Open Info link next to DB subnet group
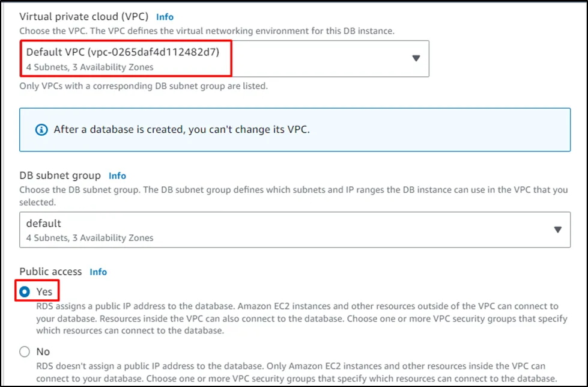588x387 pixels. 117,175
